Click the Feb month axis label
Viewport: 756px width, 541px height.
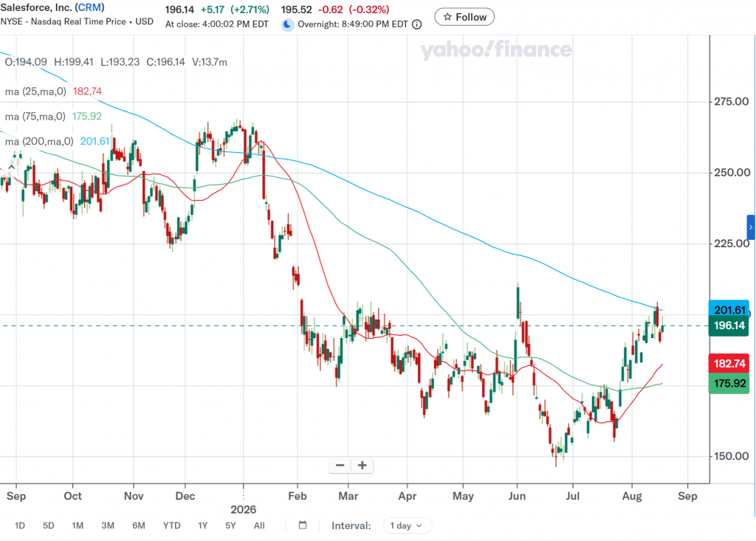(298, 496)
